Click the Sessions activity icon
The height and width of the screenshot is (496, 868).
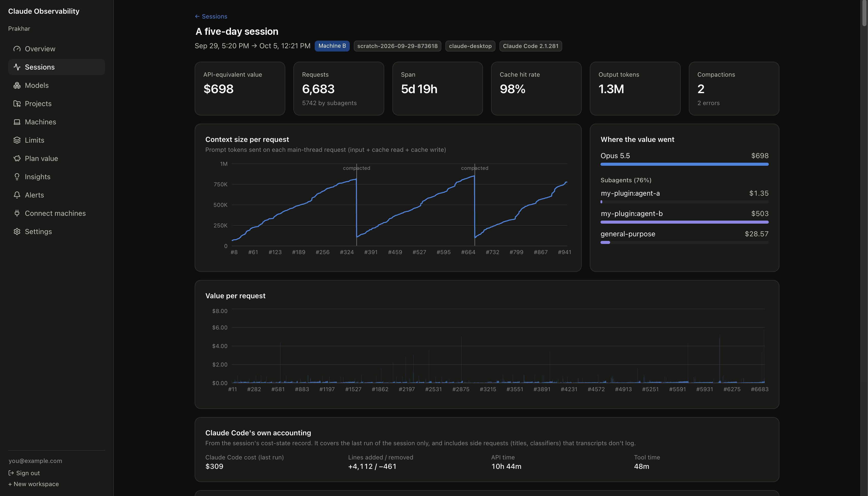pos(17,67)
